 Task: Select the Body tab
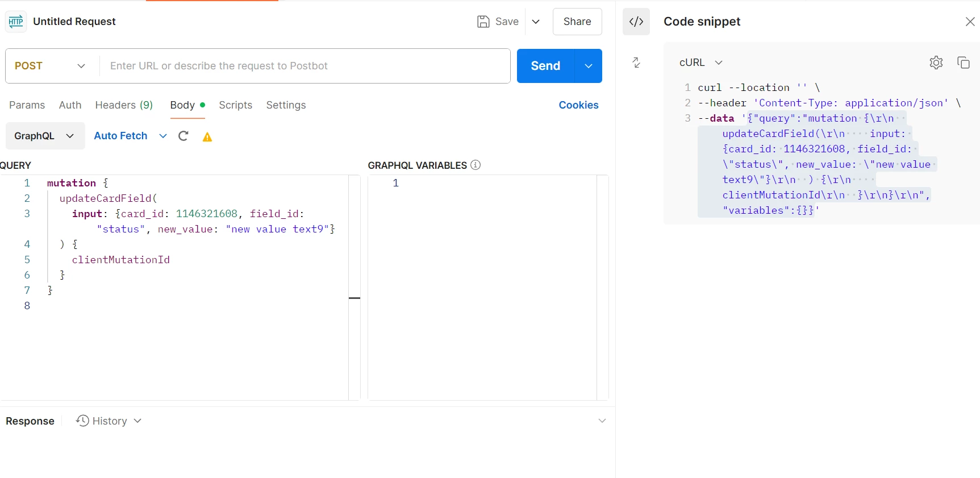point(187,105)
